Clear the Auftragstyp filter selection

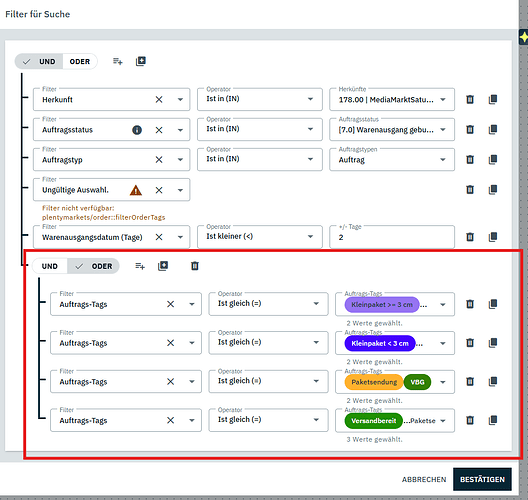click(x=159, y=160)
